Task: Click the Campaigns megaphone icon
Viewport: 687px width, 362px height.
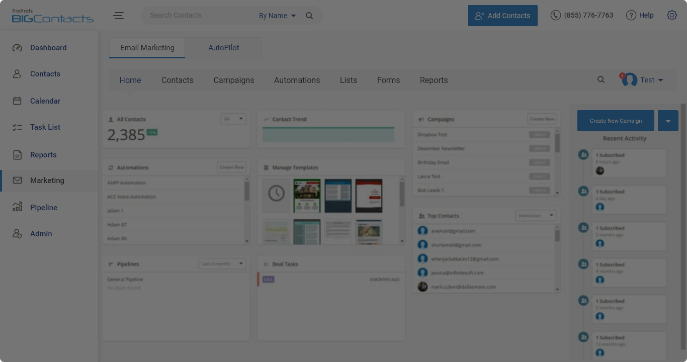Action: pyautogui.click(x=421, y=119)
